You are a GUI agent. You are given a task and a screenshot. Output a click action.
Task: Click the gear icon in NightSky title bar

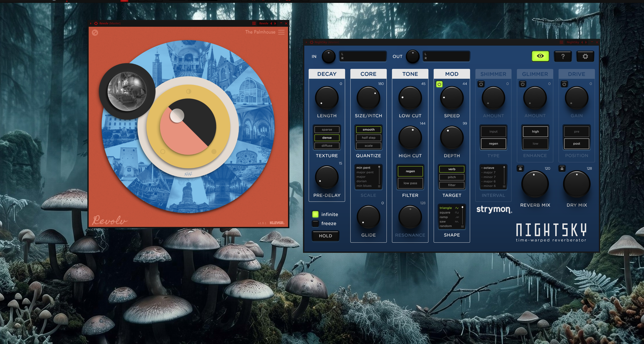click(x=312, y=42)
